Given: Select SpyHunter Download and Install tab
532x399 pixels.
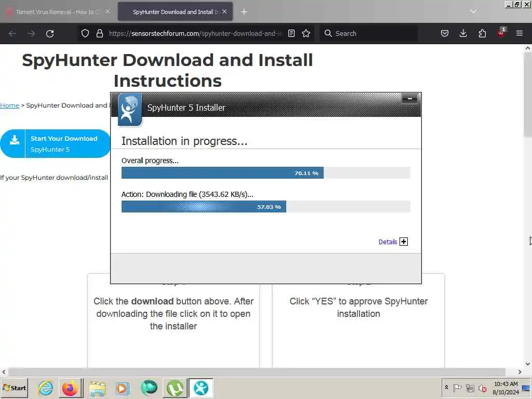Looking at the screenshot, I should (175, 12).
